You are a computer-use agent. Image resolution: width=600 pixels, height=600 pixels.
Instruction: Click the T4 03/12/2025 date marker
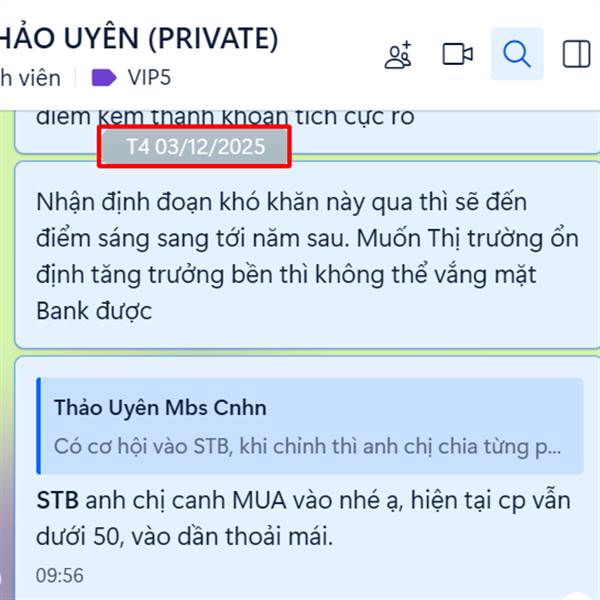pos(194,147)
